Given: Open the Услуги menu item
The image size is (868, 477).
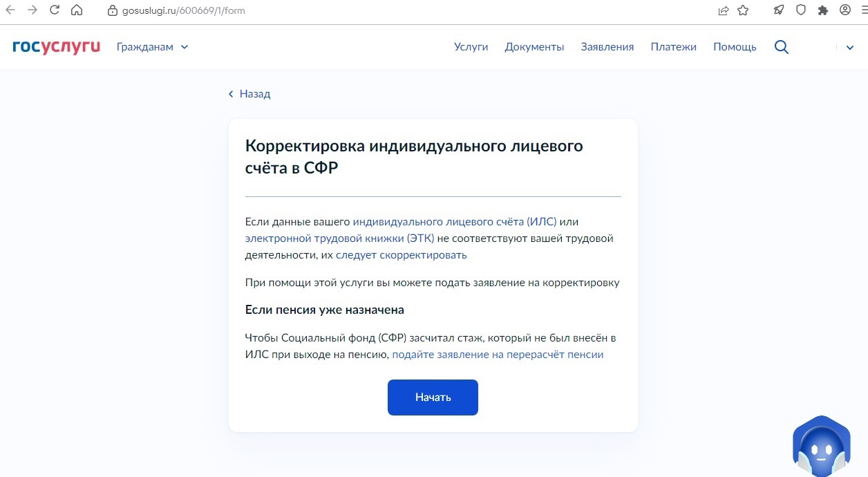Looking at the screenshot, I should [x=471, y=47].
